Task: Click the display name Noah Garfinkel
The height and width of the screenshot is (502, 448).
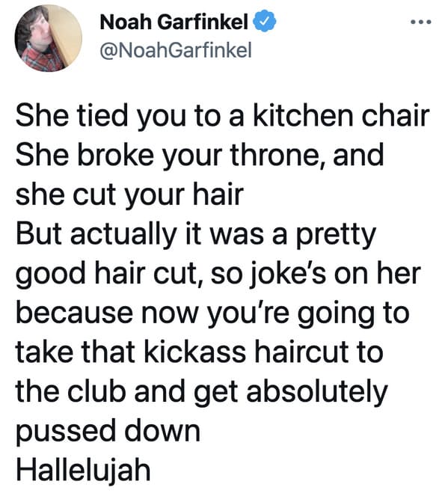Action: (x=174, y=22)
